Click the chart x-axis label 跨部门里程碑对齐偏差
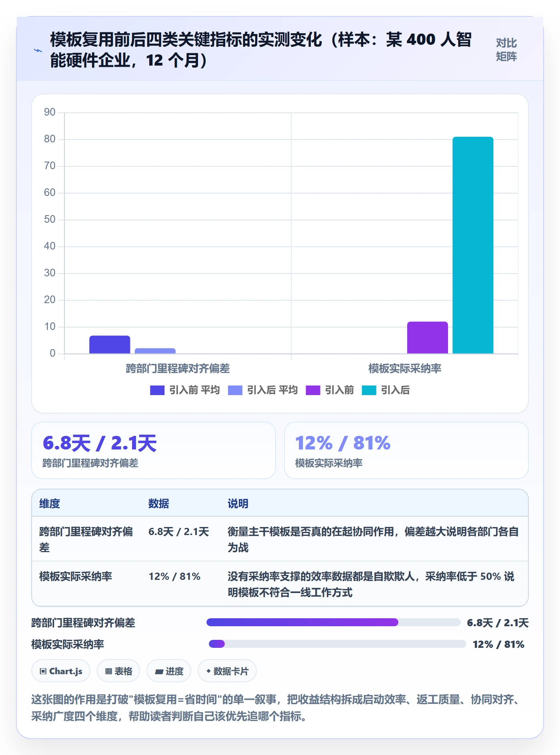 [178, 369]
